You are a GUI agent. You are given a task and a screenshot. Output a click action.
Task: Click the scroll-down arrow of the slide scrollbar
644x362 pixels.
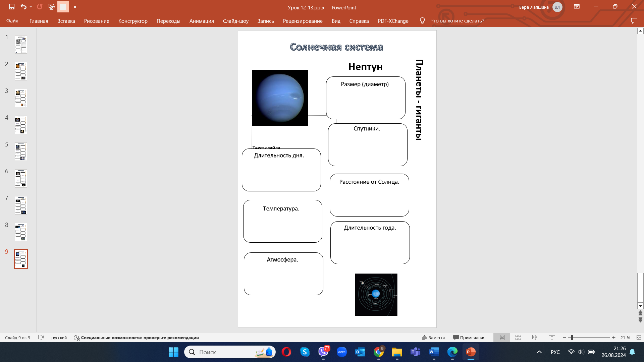click(640, 306)
